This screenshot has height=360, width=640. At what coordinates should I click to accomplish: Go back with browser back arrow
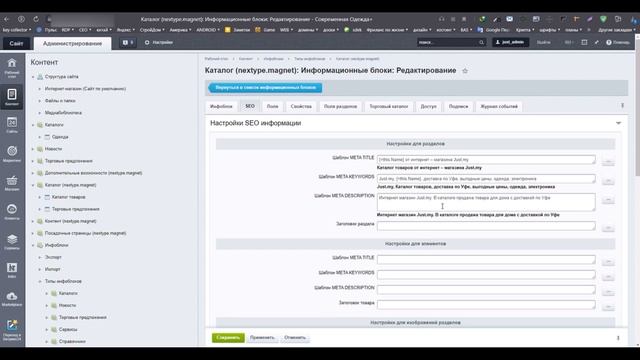7,19
